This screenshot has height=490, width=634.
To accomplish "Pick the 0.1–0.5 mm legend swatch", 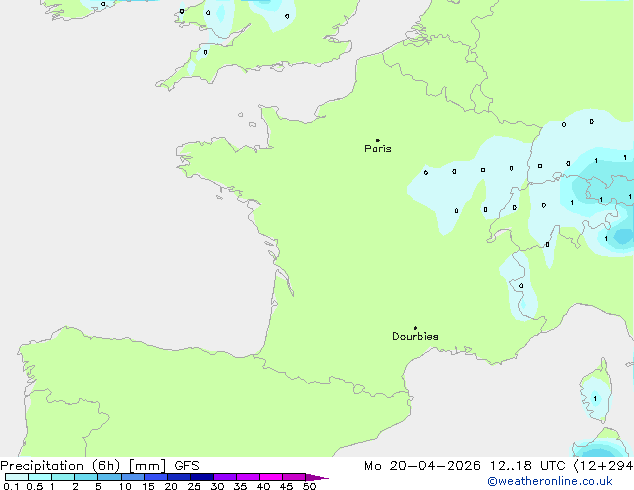I will click(x=17, y=477).
